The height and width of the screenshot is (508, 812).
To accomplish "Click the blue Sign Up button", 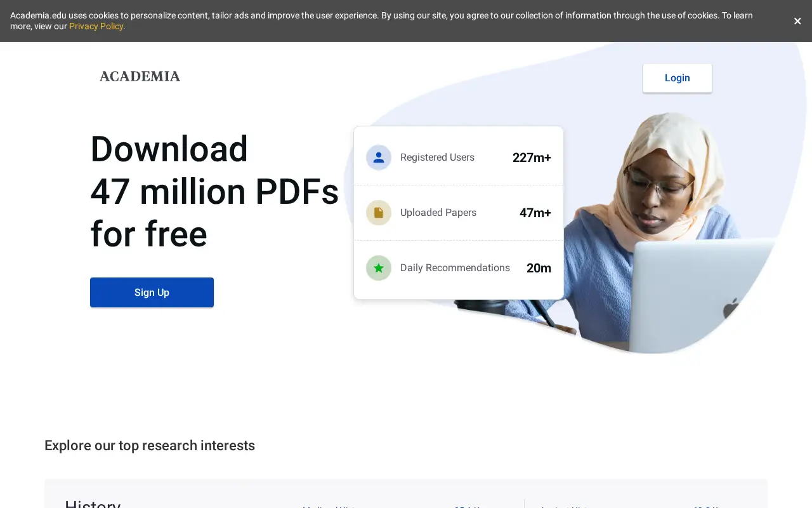I will point(152,292).
